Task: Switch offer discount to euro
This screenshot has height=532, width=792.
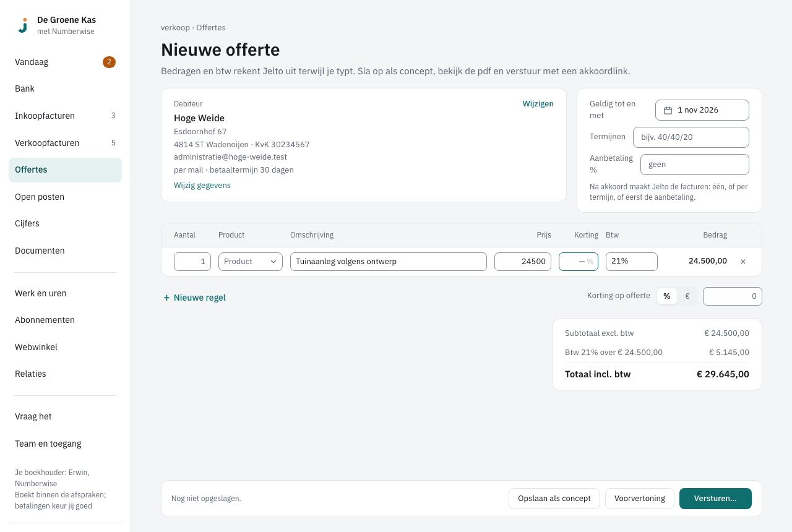Action: [687, 296]
